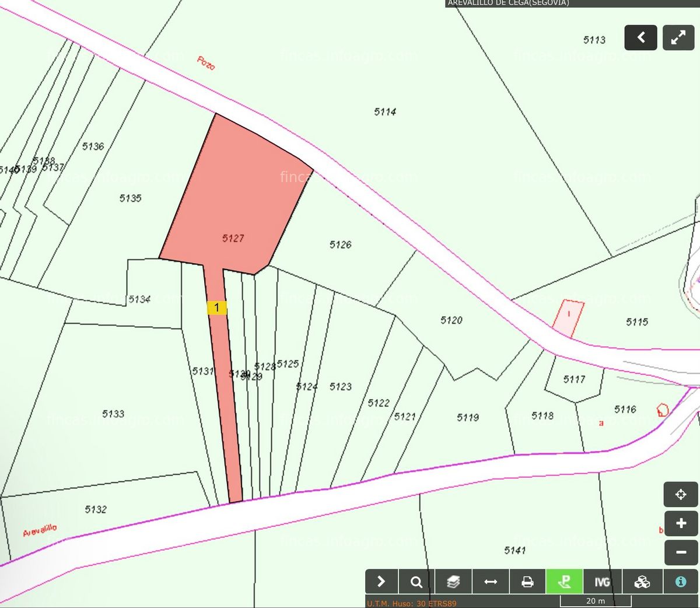
Task: Select parcel 5134 label
Action: click(139, 299)
